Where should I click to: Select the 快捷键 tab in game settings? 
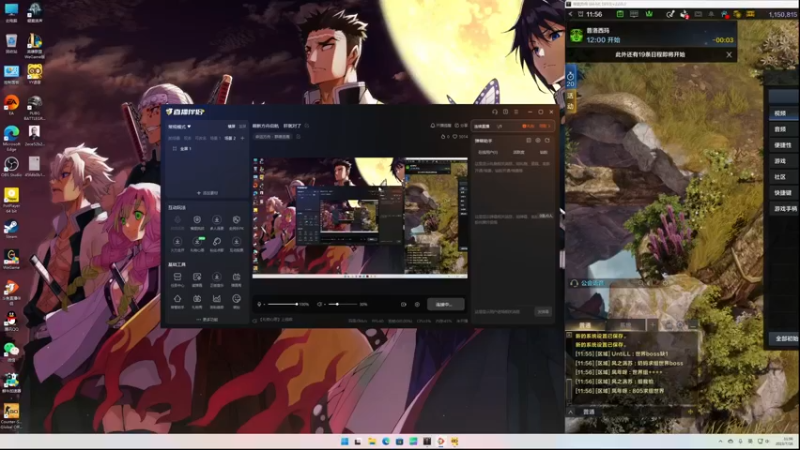(783, 193)
